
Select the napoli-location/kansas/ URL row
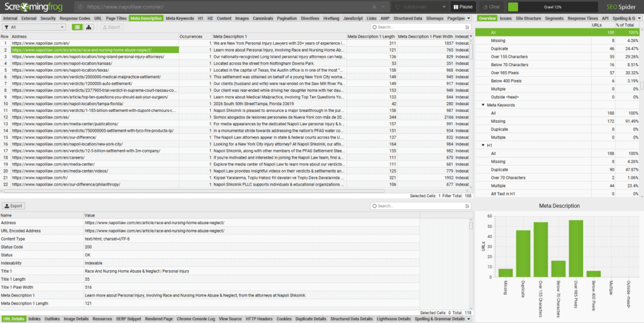235,64
